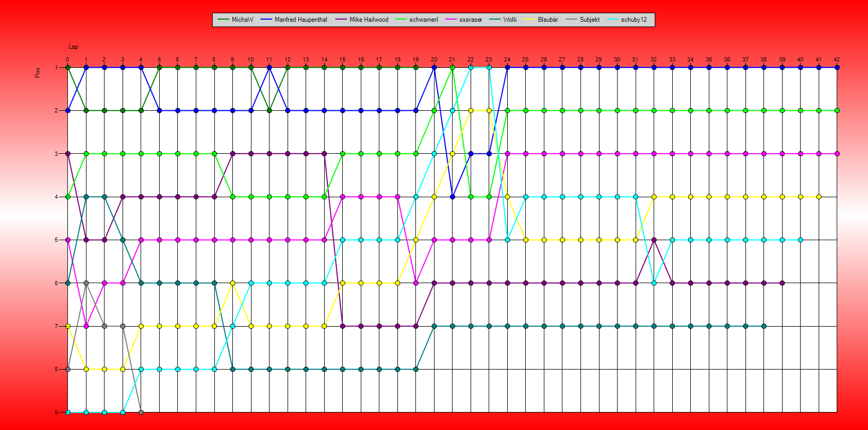
Task: Select MichaW's dark green marker at lap 0
Action: [x=68, y=67]
